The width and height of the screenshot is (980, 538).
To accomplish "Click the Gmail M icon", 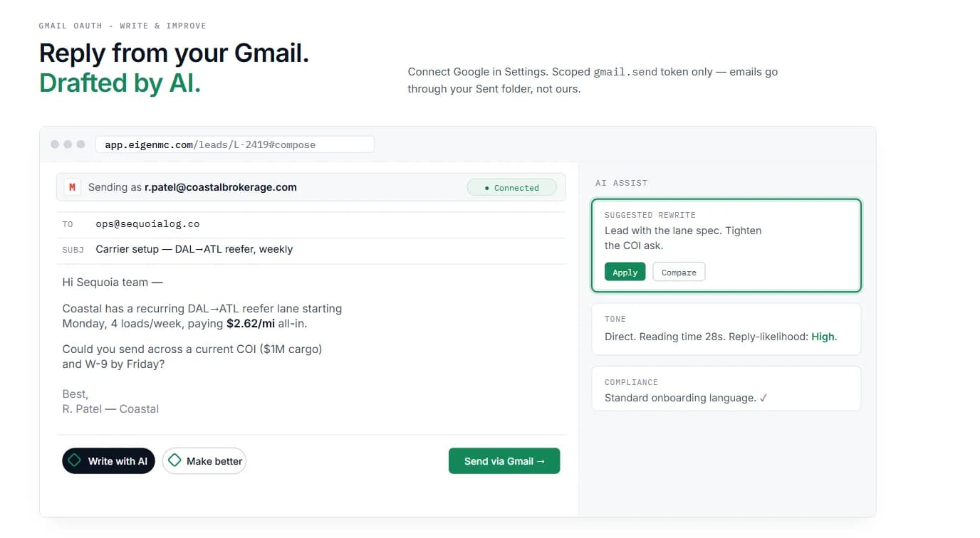I will [72, 187].
